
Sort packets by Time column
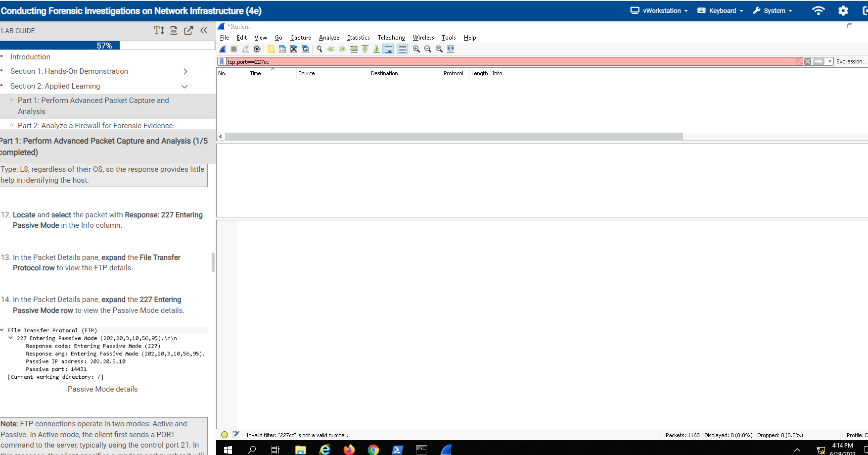pos(273,73)
